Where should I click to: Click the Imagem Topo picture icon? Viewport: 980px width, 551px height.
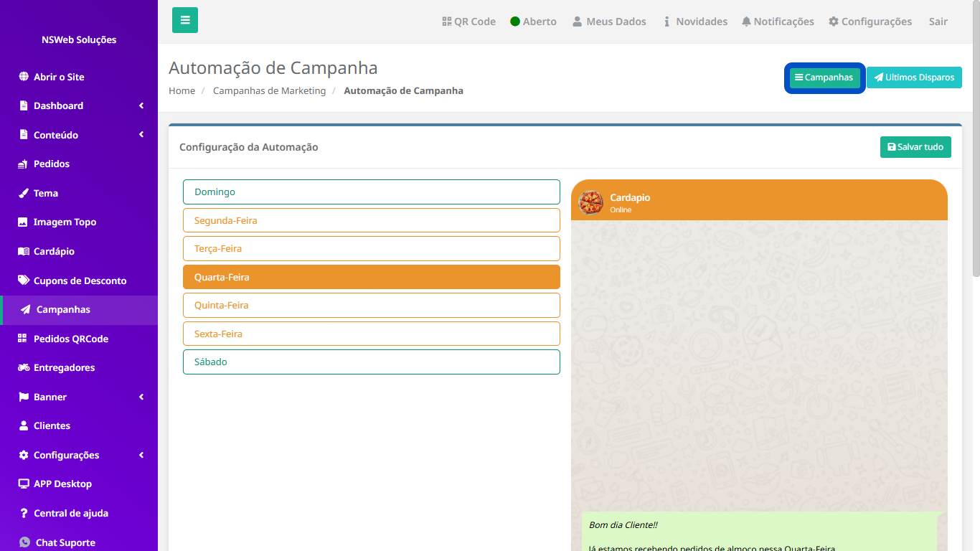23,222
